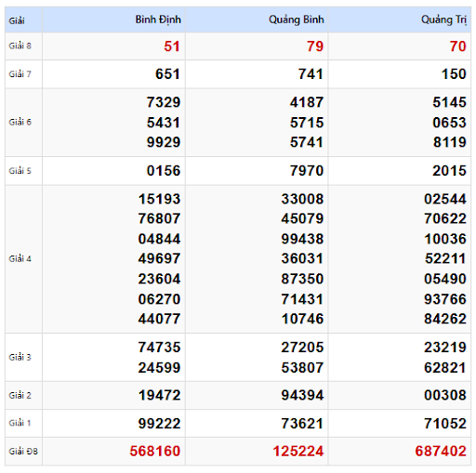The width and height of the screenshot is (476, 473).
Task: Select Giải 1 number 99222
Action: 159,424
